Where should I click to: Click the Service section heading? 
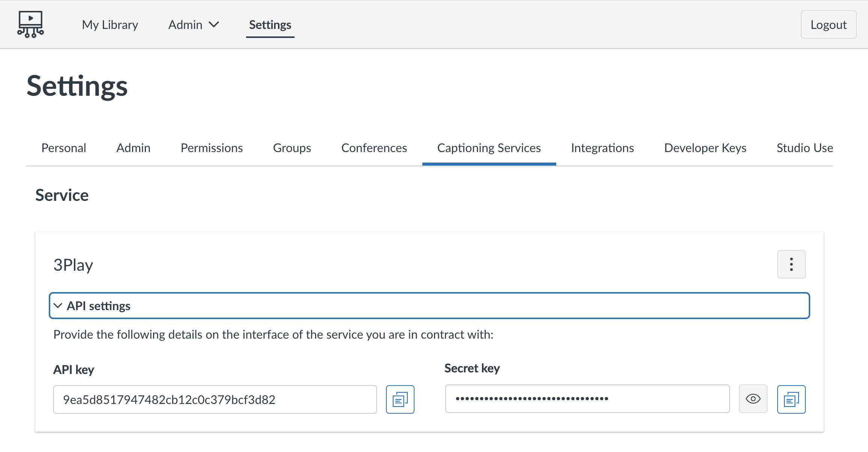(x=62, y=195)
